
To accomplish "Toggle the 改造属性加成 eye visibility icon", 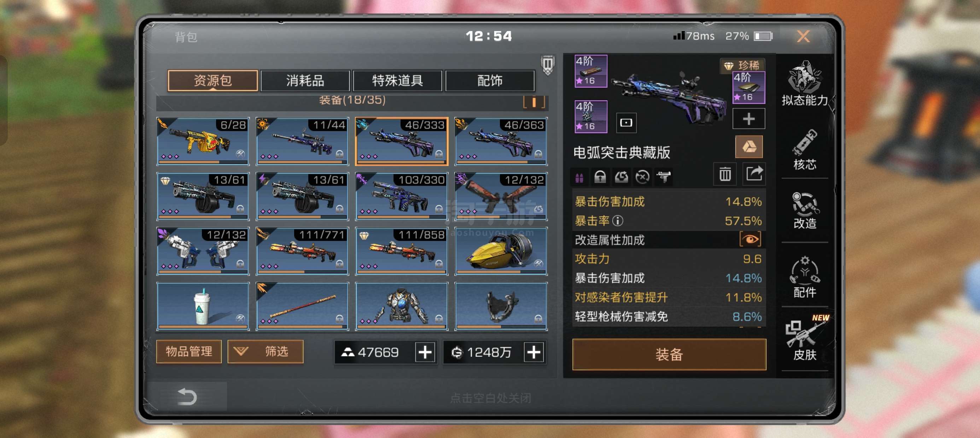I will 750,239.
